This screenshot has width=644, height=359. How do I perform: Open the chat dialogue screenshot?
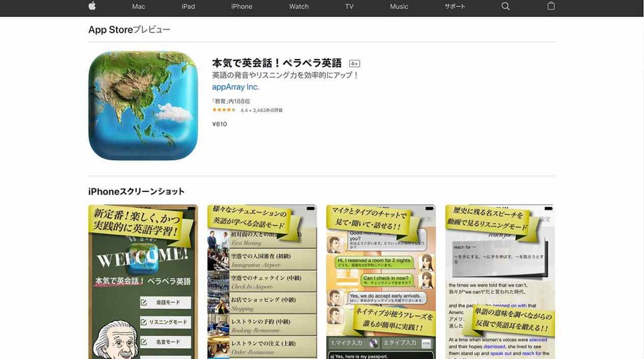pos(381,282)
